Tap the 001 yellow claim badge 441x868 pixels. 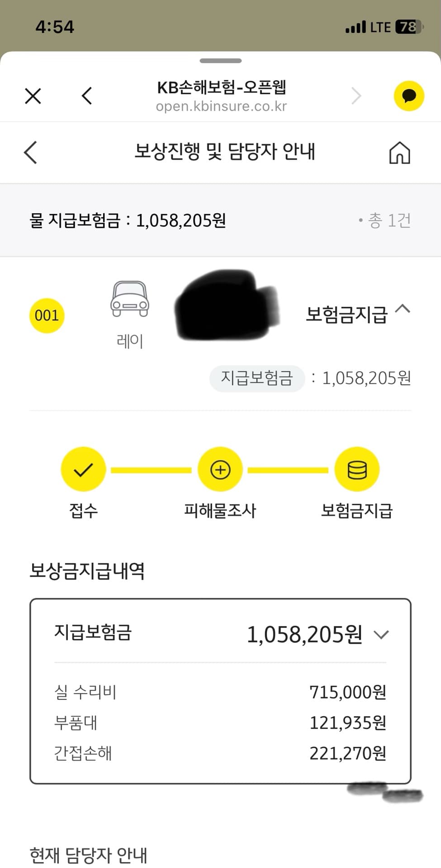pyautogui.click(x=47, y=316)
